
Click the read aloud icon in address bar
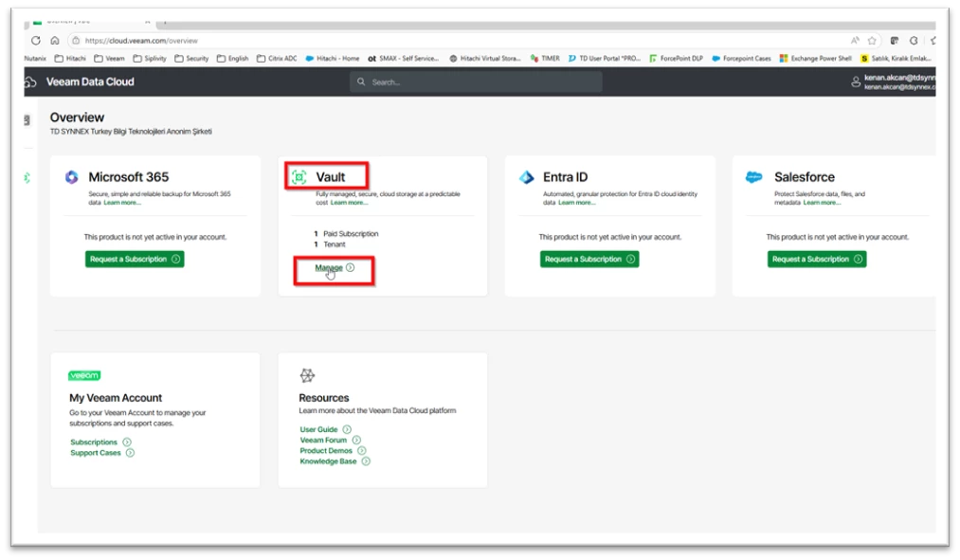(x=855, y=41)
